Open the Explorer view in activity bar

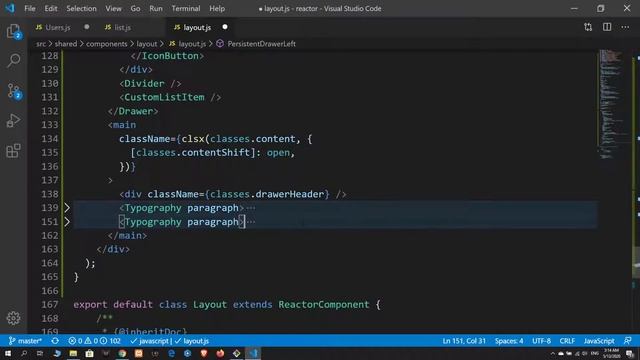13,31
